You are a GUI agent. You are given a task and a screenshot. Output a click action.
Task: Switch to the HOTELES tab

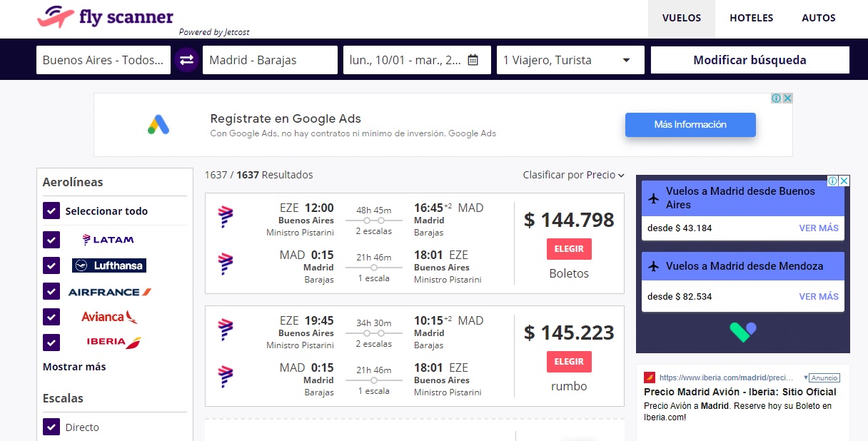coord(752,19)
